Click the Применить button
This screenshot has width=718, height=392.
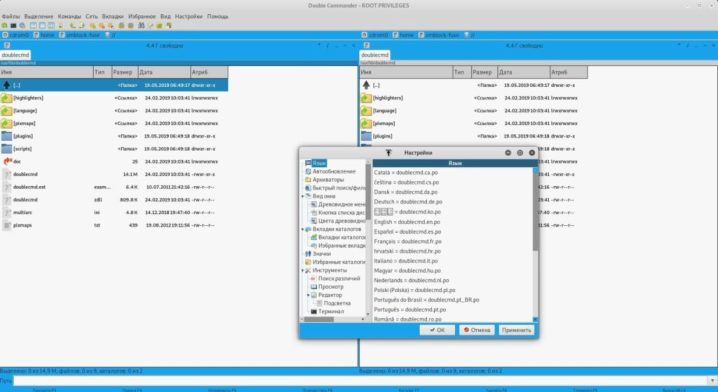pos(517,330)
